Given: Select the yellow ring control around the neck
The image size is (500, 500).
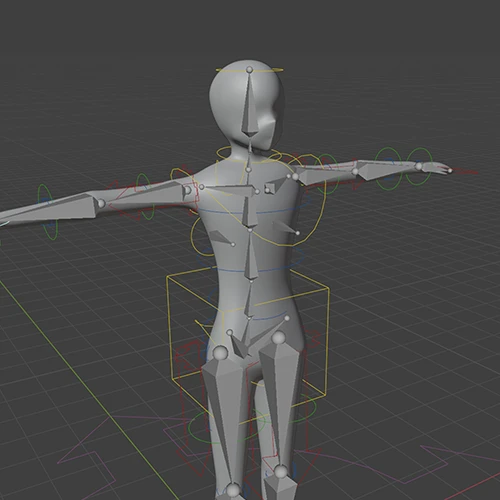Looking at the screenshot, I should 250,154.
